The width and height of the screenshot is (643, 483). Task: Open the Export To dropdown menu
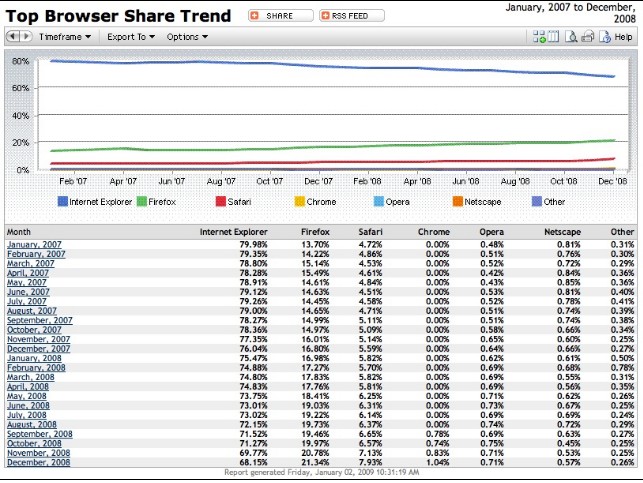[131, 37]
